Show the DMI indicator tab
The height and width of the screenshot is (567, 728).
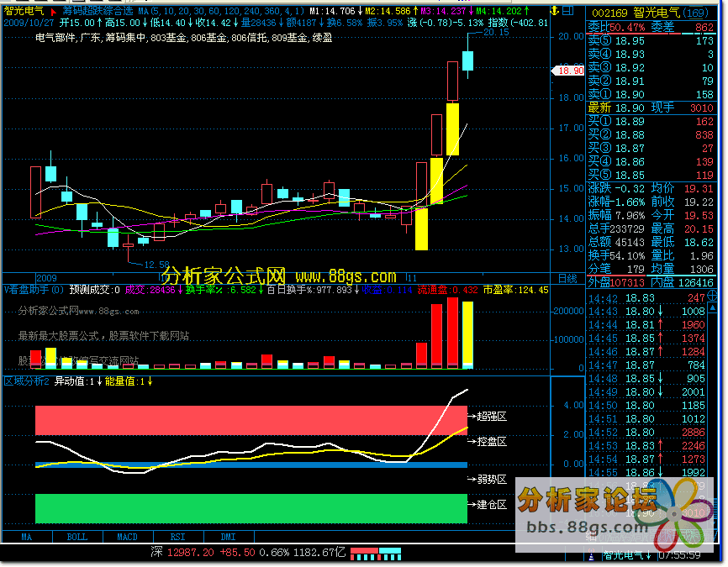click(228, 537)
